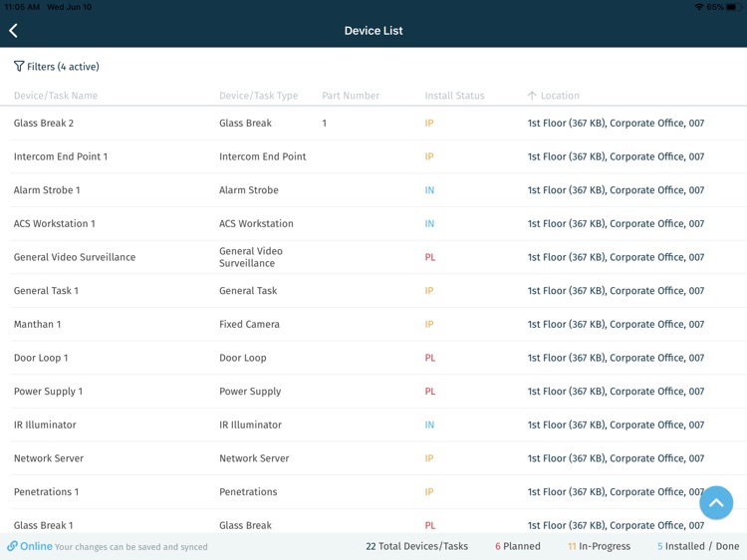The image size is (747, 560).
Task: Tap location of Glass Break 2 row
Action: [616, 123]
